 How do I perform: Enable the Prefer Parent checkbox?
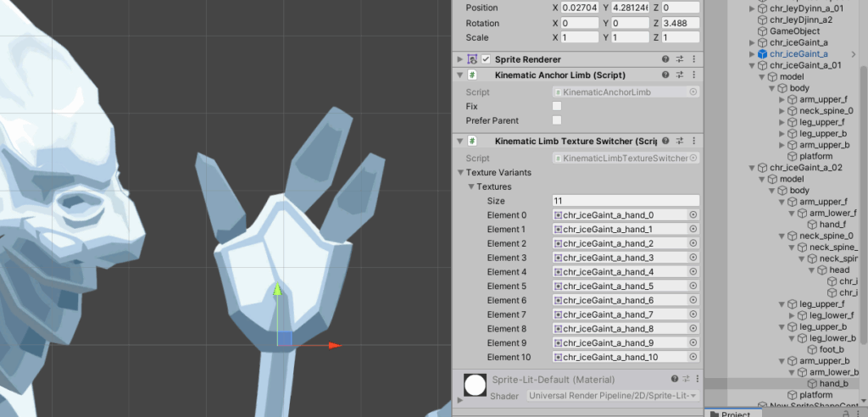pyautogui.click(x=557, y=120)
